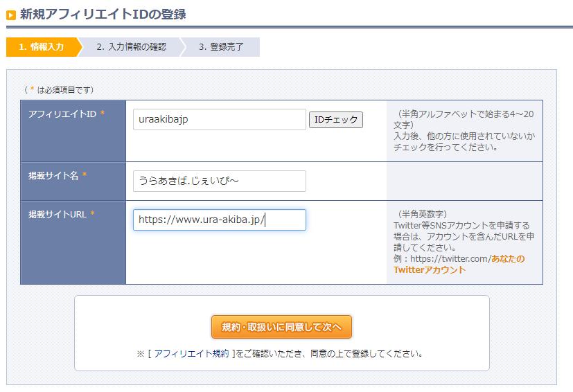This screenshot has height=392, width=573.
Task: Click the は必須項目です required note
Action: (x=59, y=89)
